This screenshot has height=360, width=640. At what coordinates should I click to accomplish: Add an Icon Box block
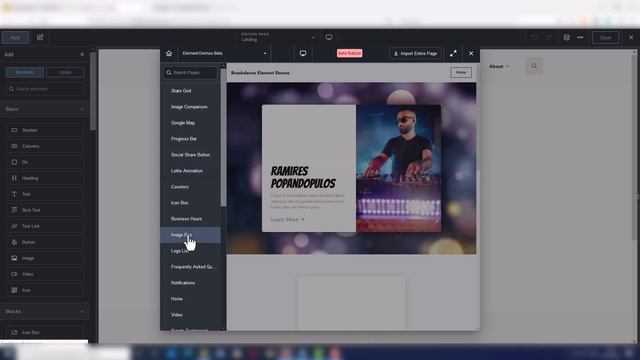[45, 332]
